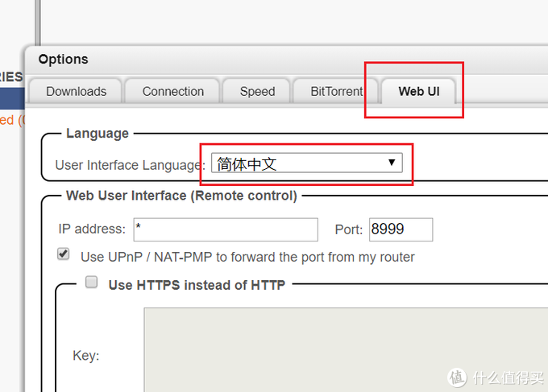Switch to the Connection tab

(x=172, y=91)
